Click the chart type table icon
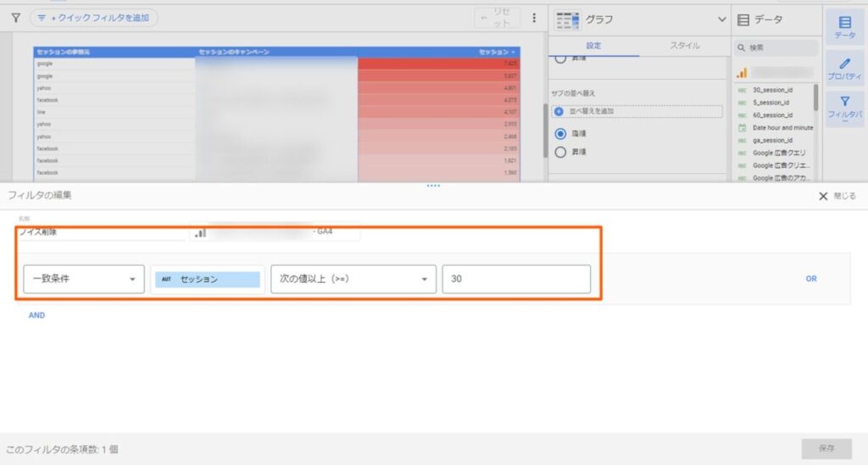Viewport: 868px width, 465px height. (567, 19)
